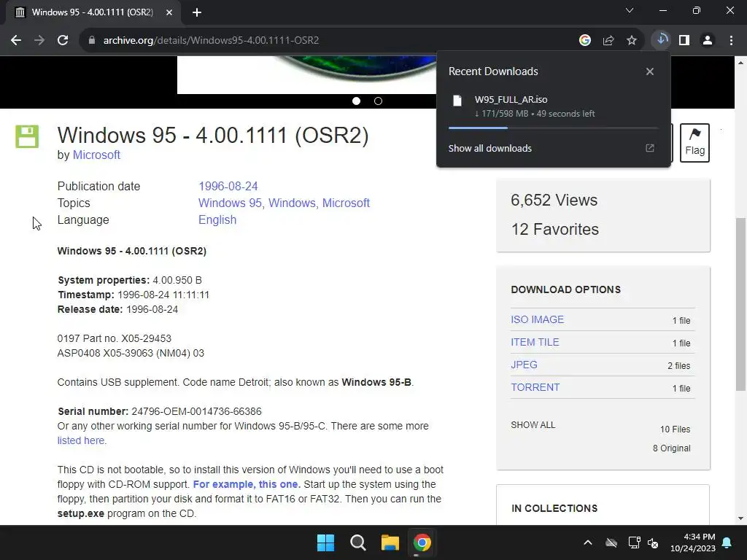Image resolution: width=747 pixels, height=560 pixels.
Task: Flag this item
Action: coord(694,143)
